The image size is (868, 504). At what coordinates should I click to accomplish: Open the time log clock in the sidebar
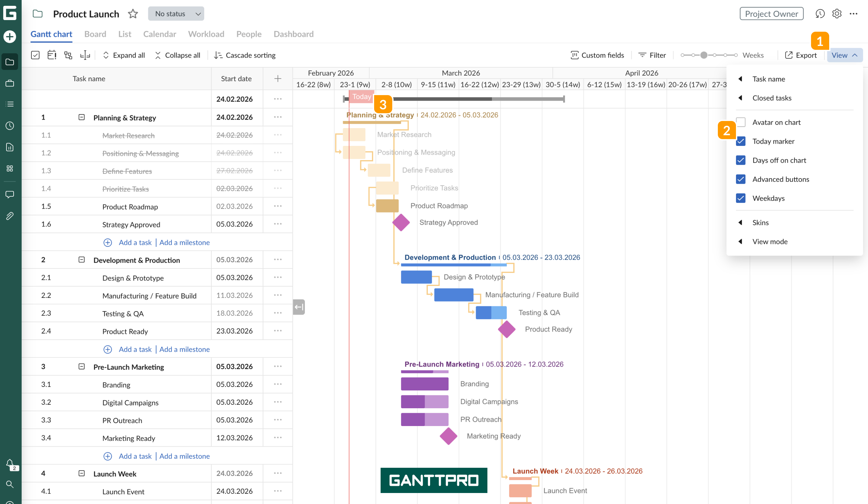(x=10, y=126)
